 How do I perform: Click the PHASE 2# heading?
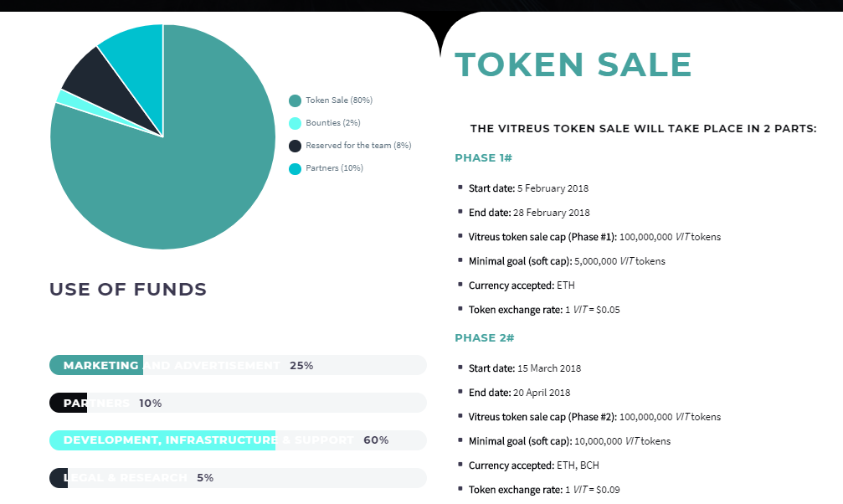coord(485,337)
